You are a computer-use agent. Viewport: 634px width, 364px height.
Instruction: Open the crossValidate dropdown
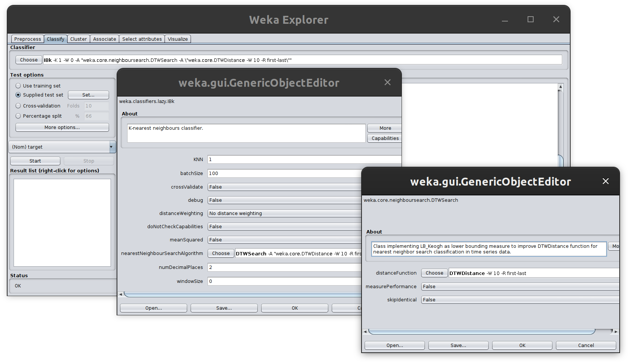coord(285,187)
